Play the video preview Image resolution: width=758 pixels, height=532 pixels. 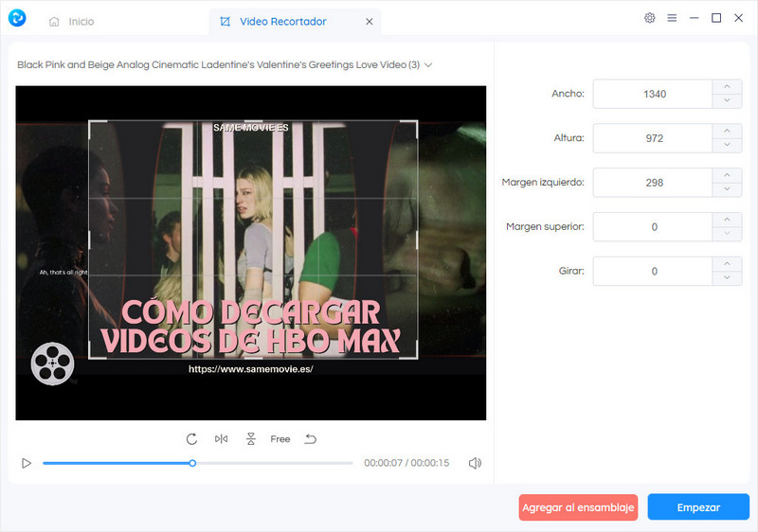click(x=27, y=463)
